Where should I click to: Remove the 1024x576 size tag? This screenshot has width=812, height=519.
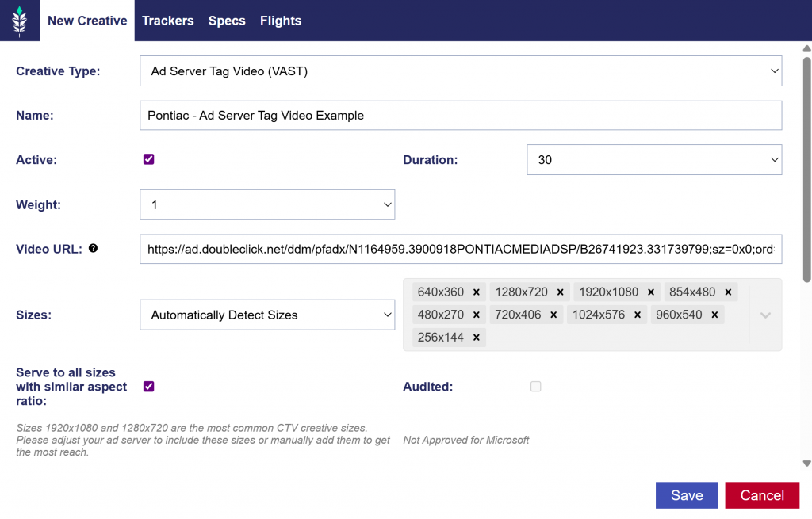(x=638, y=315)
